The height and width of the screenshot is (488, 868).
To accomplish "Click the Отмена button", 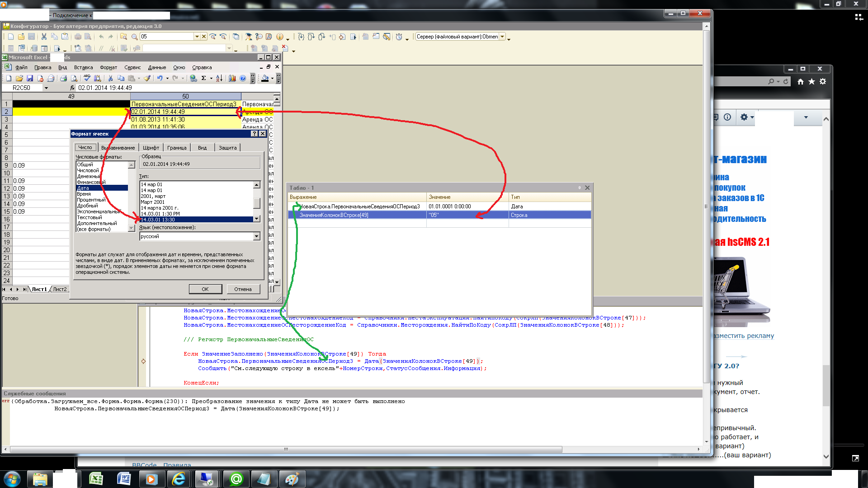I will 243,289.
